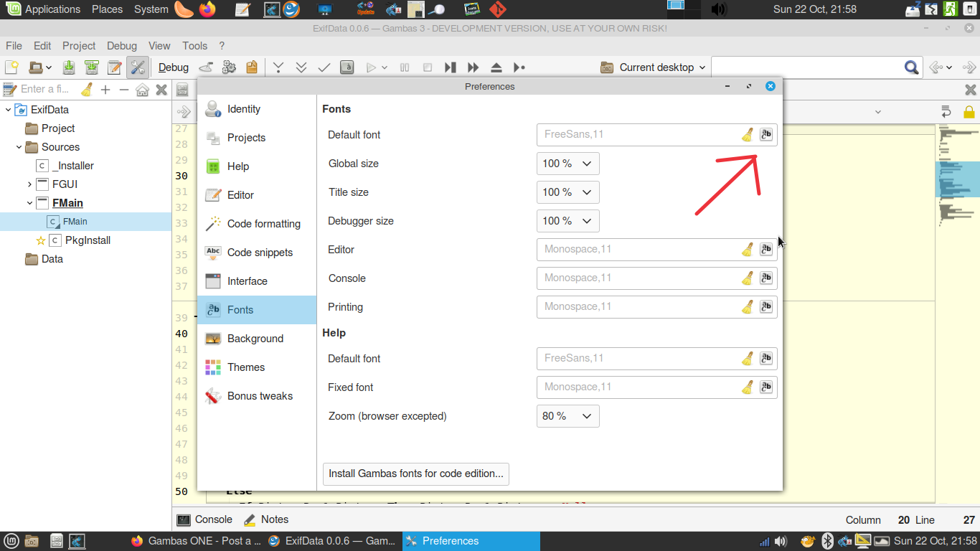Screen dimensions: 980x551
Task: Open the Zoom (browser excepted) dropdown
Action: tap(567, 416)
